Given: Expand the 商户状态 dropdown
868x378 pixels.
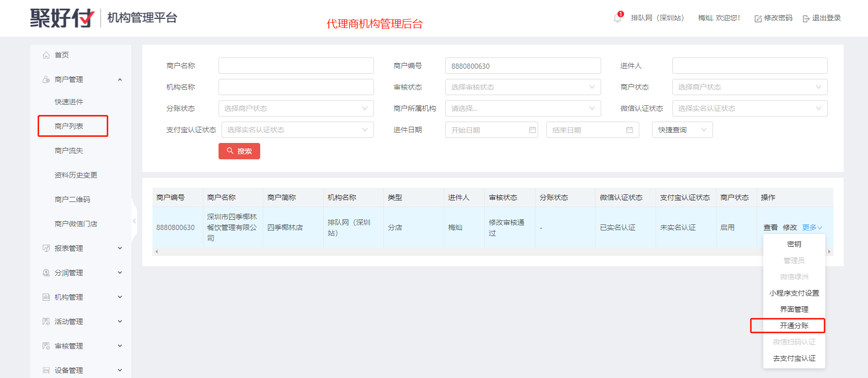Looking at the screenshot, I should click(749, 87).
